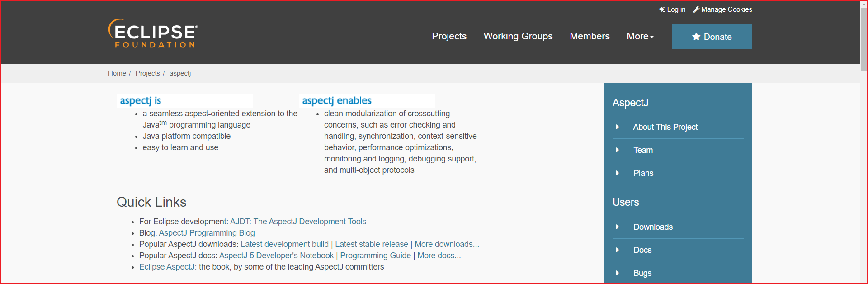Click the More docs... link

click(439, 256)
